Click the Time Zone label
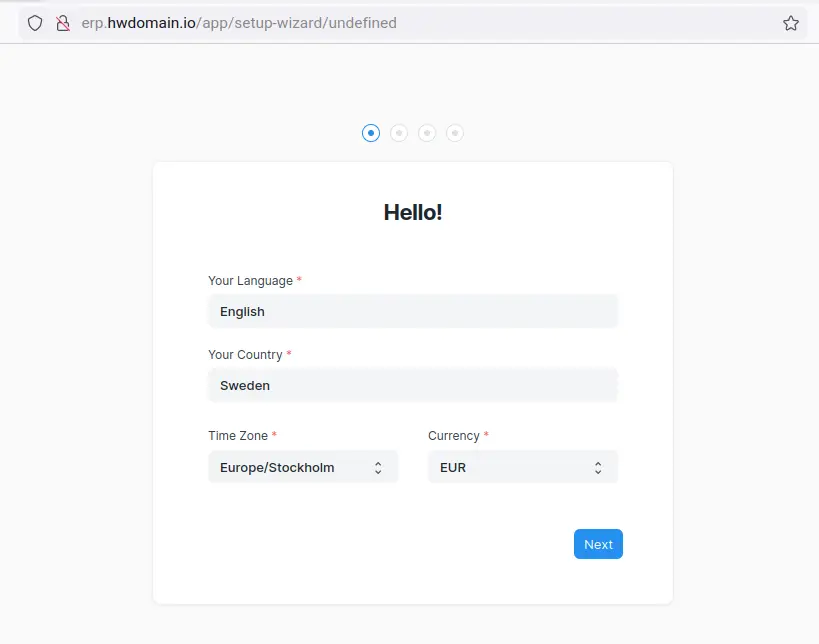 [238, 436]
